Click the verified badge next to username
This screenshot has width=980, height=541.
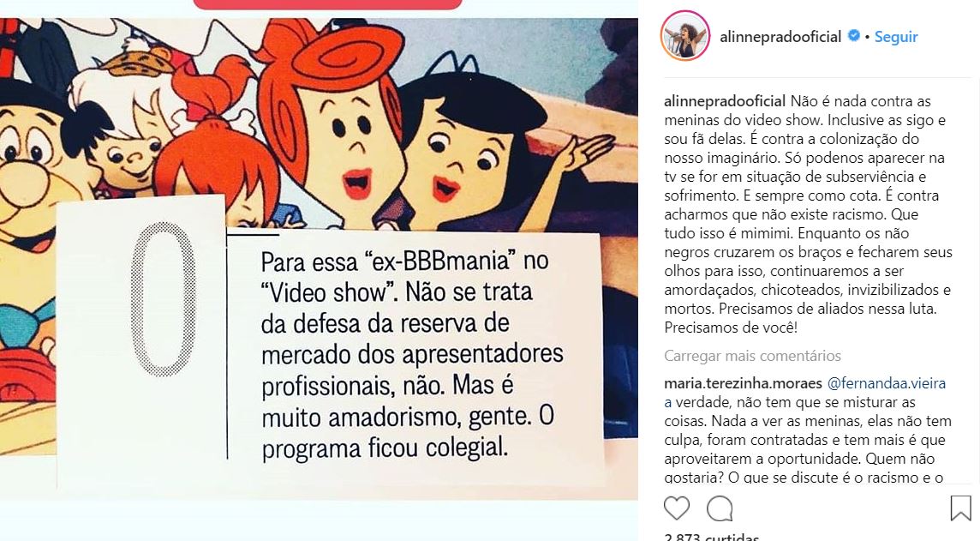point(853,36)
